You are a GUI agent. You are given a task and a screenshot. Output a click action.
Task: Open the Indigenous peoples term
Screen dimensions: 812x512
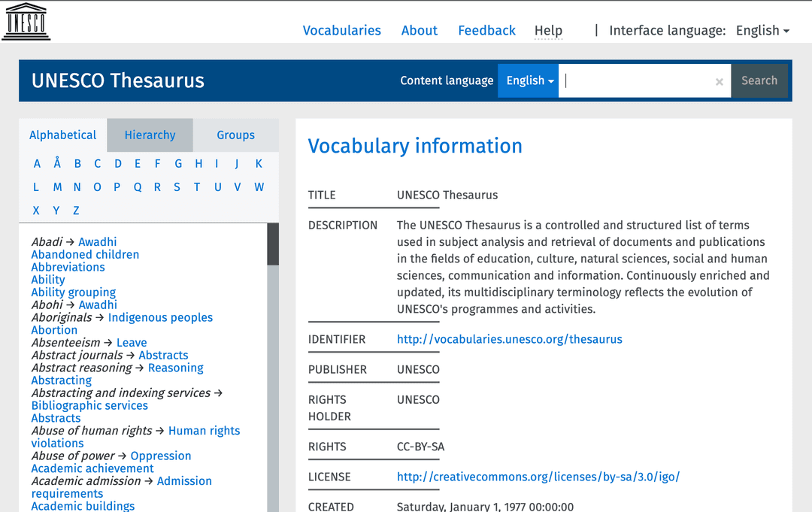tap(161, 318)
